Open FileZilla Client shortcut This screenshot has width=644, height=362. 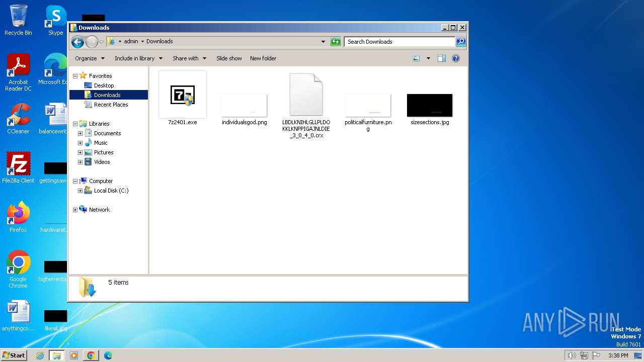pos(18,168)
